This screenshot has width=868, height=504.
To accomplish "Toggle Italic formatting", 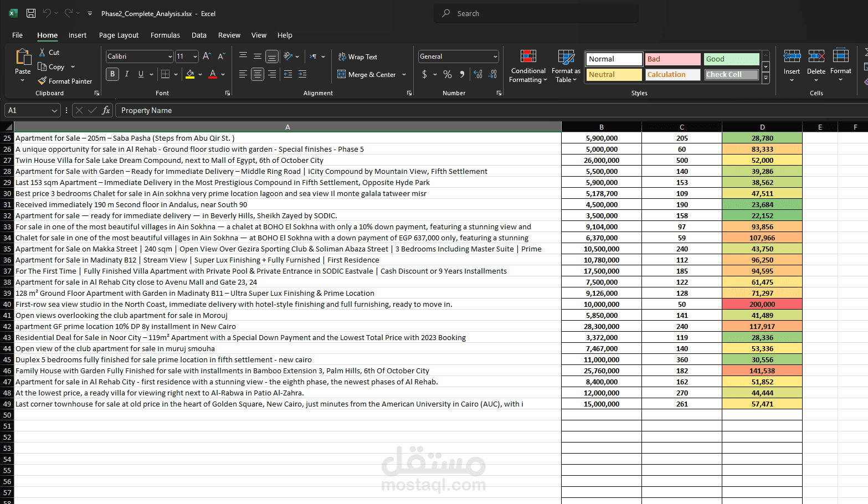I will coord(127,74).
